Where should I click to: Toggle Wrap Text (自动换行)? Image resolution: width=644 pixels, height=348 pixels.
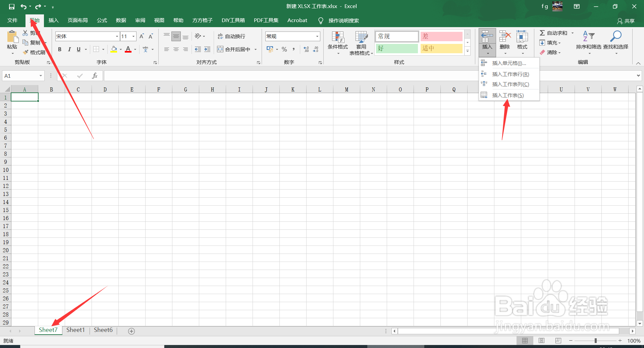point(231,36)
